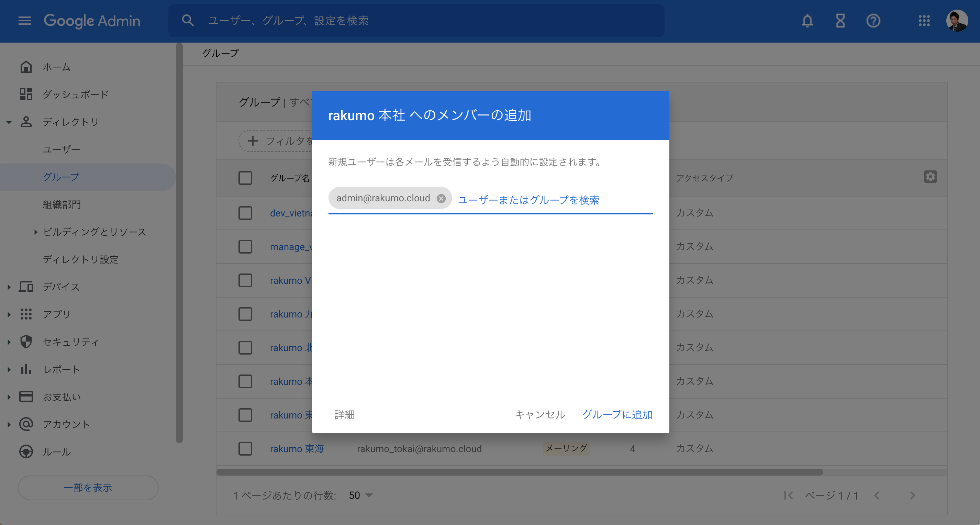This screenshot has height=525, width=980.
Task: Toggle the select-all groups checkbox
Action: point(245,178)
